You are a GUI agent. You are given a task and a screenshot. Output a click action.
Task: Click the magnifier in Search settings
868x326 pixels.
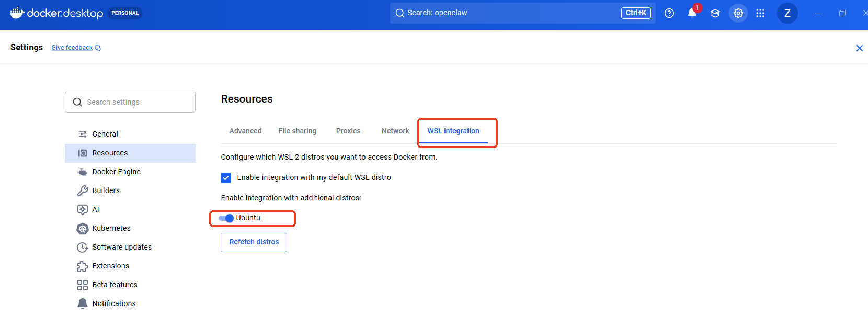point(77,102)
